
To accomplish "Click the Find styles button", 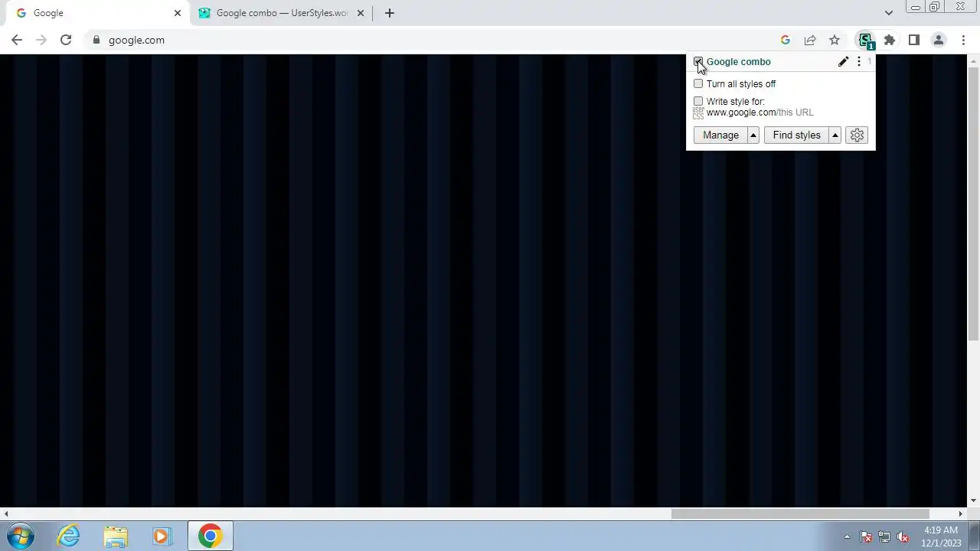I will pos(796,135).
